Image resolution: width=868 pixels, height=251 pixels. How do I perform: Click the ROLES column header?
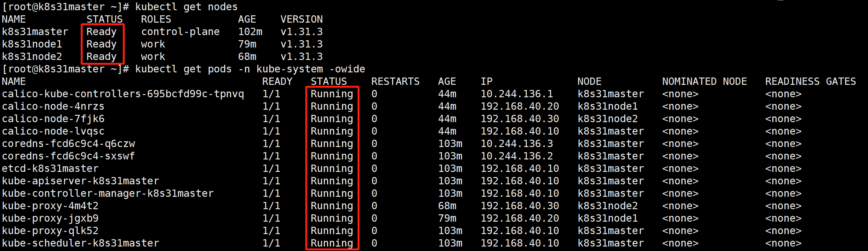click(x=156, y=19)
